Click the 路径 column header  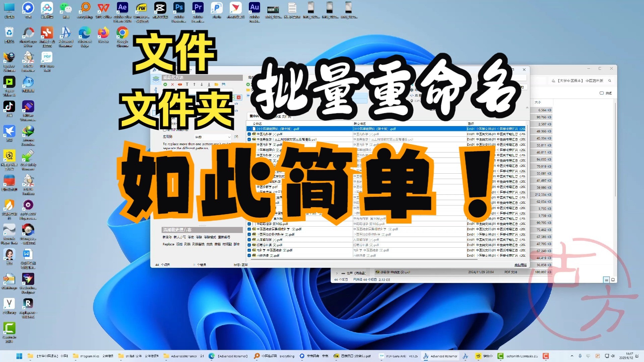pos(471,124)
